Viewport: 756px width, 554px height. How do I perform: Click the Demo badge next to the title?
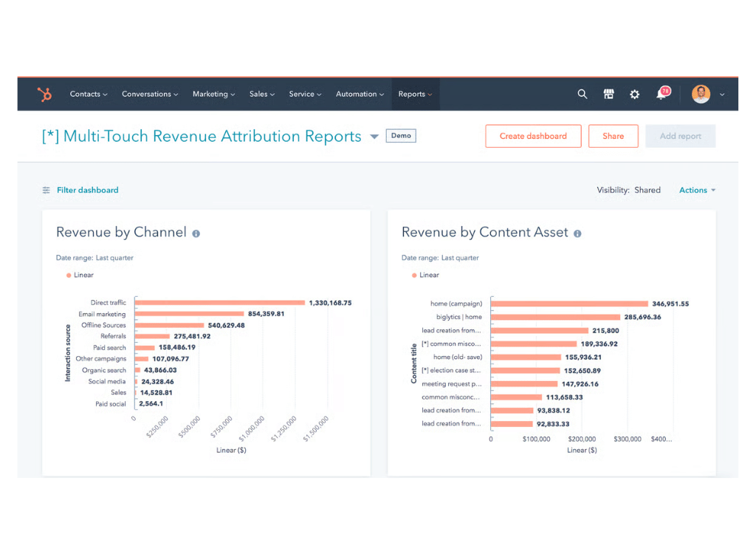coord(400,136)
